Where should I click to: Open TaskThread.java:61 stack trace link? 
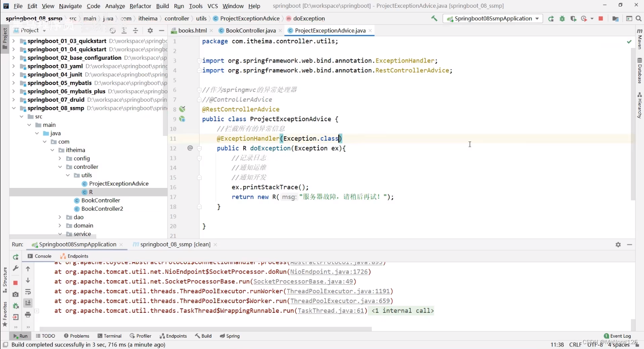tap(331, 311)
